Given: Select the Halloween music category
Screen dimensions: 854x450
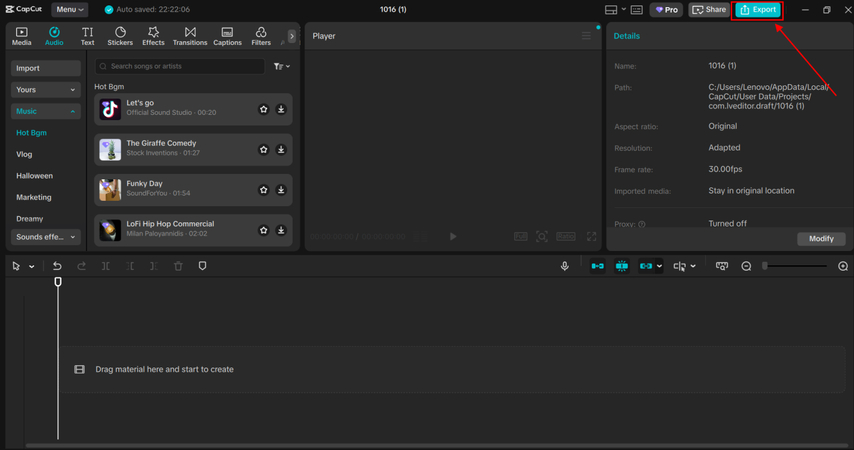Looking at the screenshot, I should pyautogui.click(x=34, y=175).
